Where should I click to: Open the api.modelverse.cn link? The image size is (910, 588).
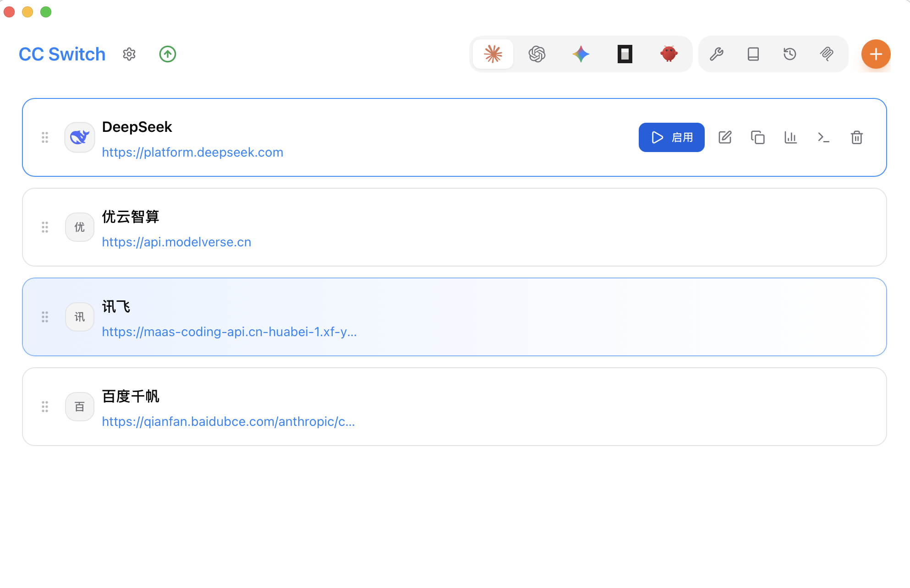[x=176, y=242]
